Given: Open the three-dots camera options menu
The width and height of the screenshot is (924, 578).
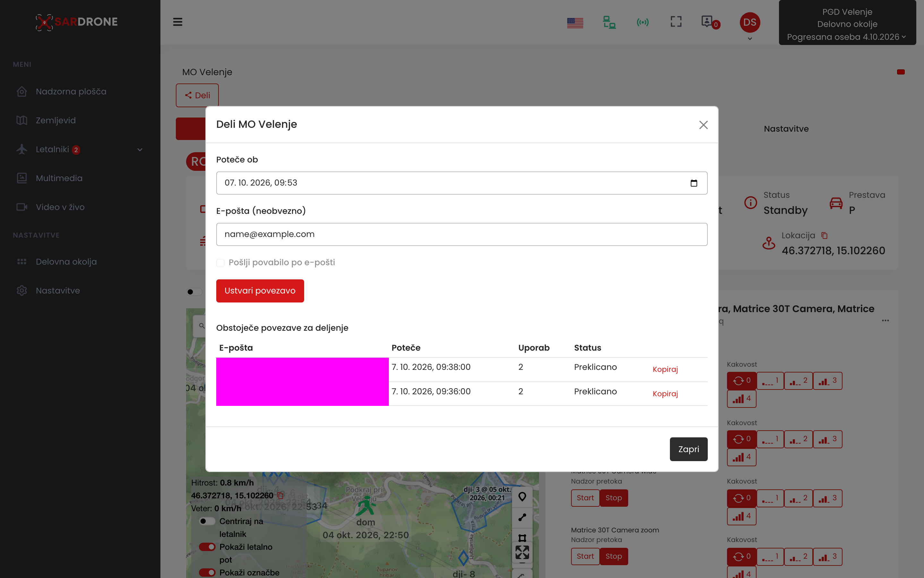Looking at the screenshot, I should (886, 321).
